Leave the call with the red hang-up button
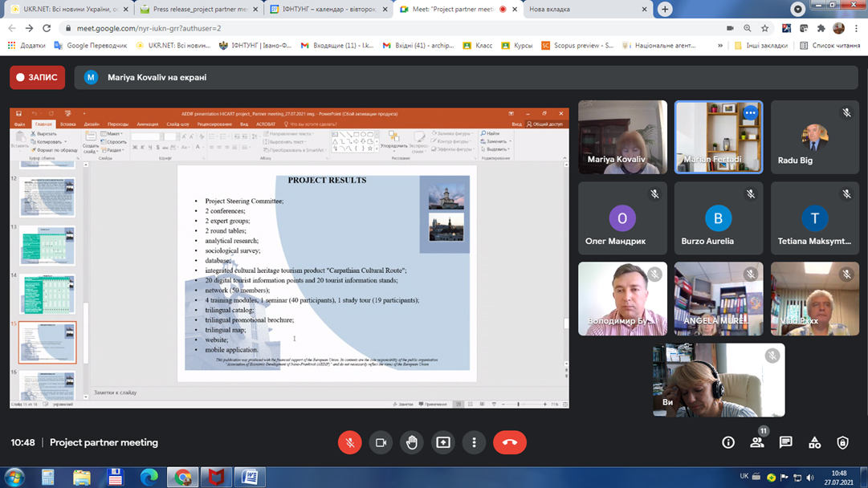 [x=509, y=442]
